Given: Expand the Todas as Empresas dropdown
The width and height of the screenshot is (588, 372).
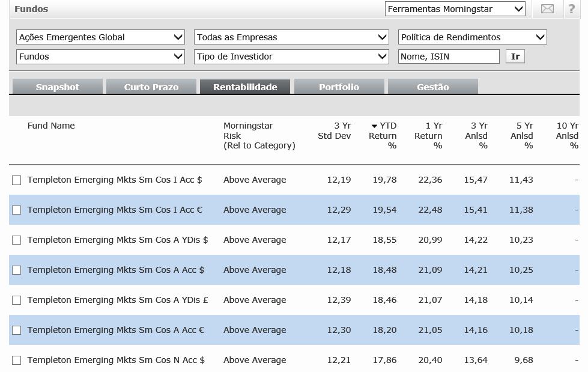Looking at the screenshot, I should click(291, 37).
